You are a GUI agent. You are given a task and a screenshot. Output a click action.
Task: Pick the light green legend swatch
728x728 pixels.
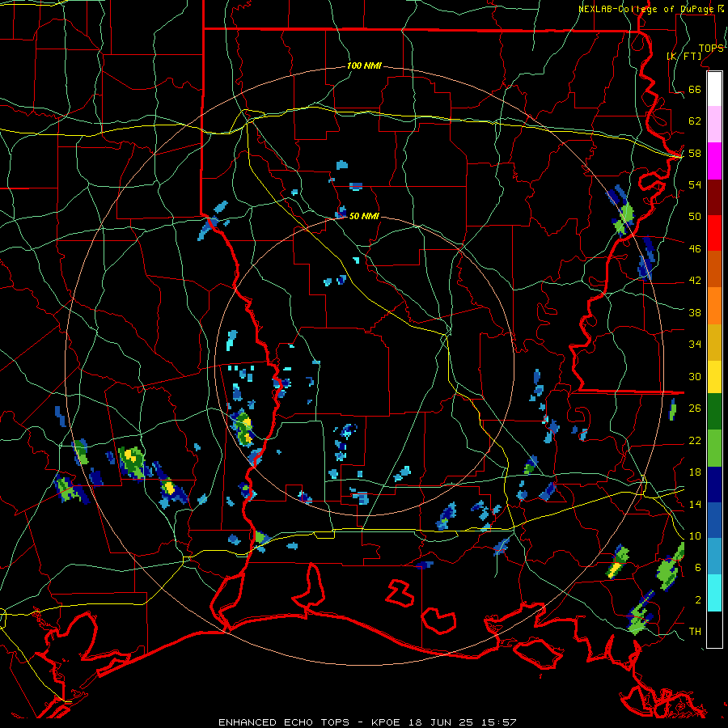(x=714, y=448)
